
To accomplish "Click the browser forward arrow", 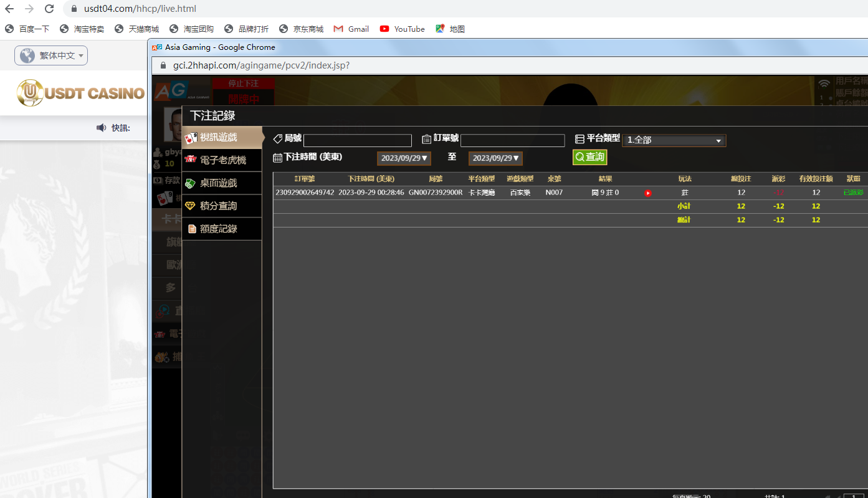I will click(x=29, y=9).
